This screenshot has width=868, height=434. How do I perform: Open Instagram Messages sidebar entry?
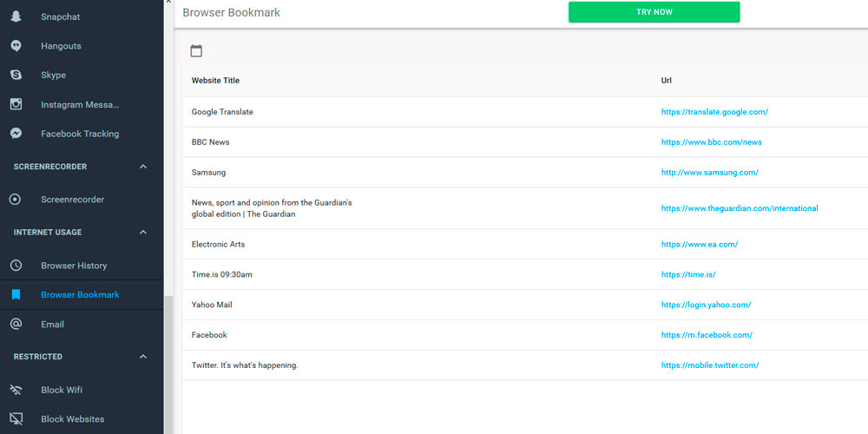82,104
